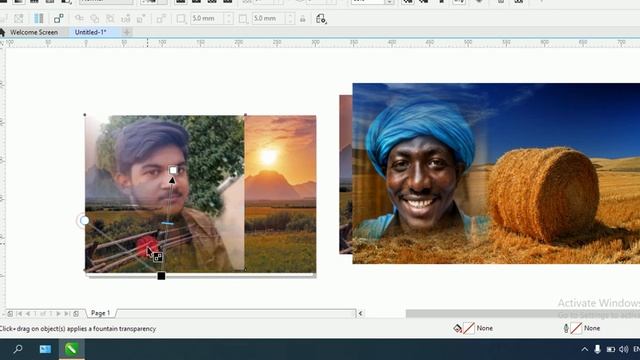Click the lock ratio padlock icon
640x360 pixels.
(x=302, y=19)
